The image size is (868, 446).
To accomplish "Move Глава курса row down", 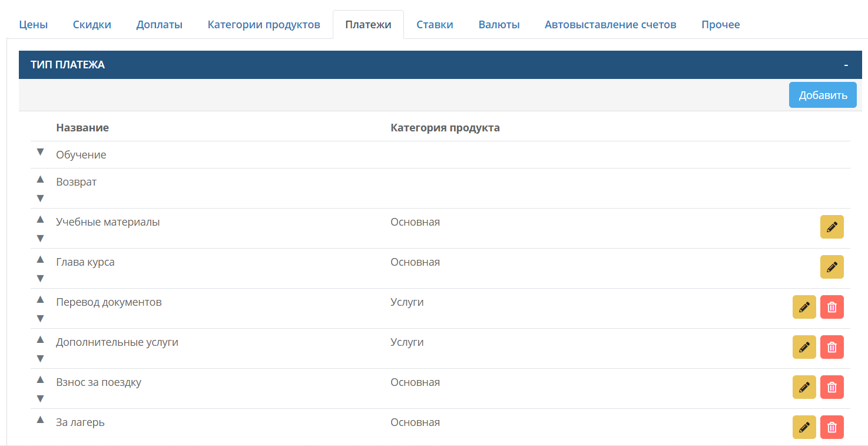I will 40,278.
